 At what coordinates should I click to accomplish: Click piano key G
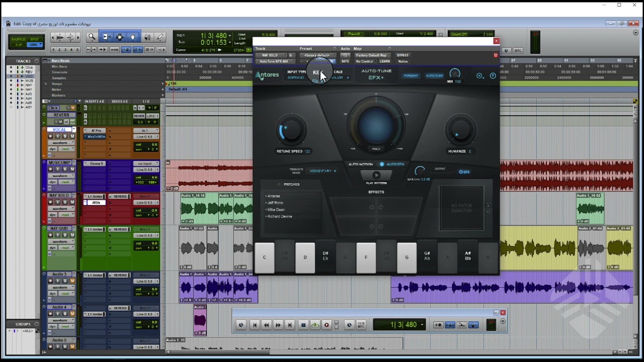(x=407, y=257)
